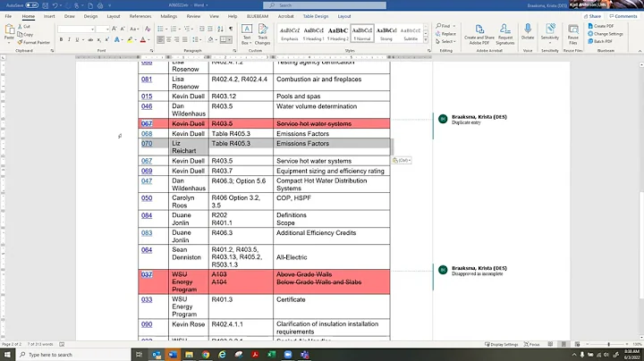Click Bluebeam Create PDF
The image size is (644, 361).
[x=600, y=26]
